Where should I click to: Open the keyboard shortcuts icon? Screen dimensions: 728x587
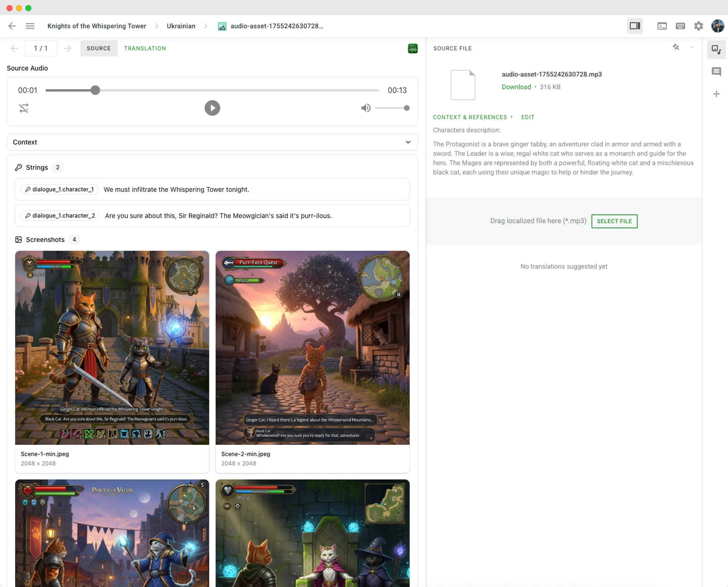click(x=680, y=26)
